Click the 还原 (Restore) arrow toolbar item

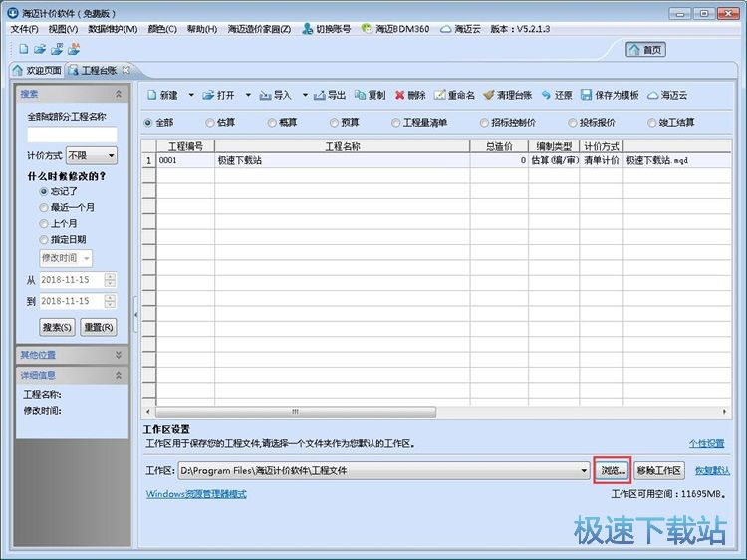point(557,95)
